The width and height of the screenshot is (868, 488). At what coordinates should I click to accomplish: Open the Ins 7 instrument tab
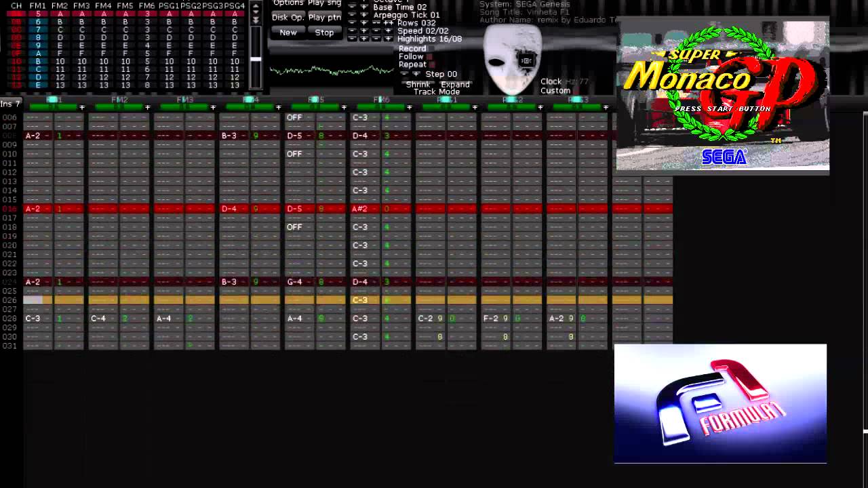[11, 104]
